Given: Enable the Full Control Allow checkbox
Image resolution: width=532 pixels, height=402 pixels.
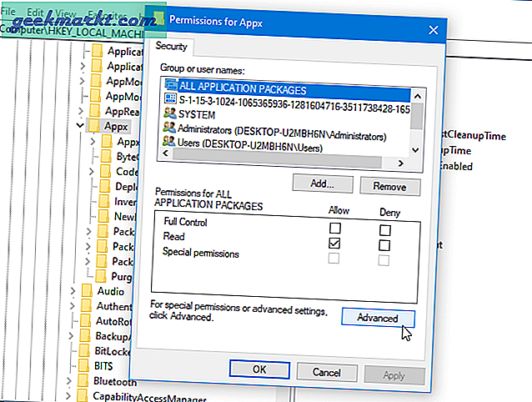Looking at the screenshot, I should (x=335, y=228).
